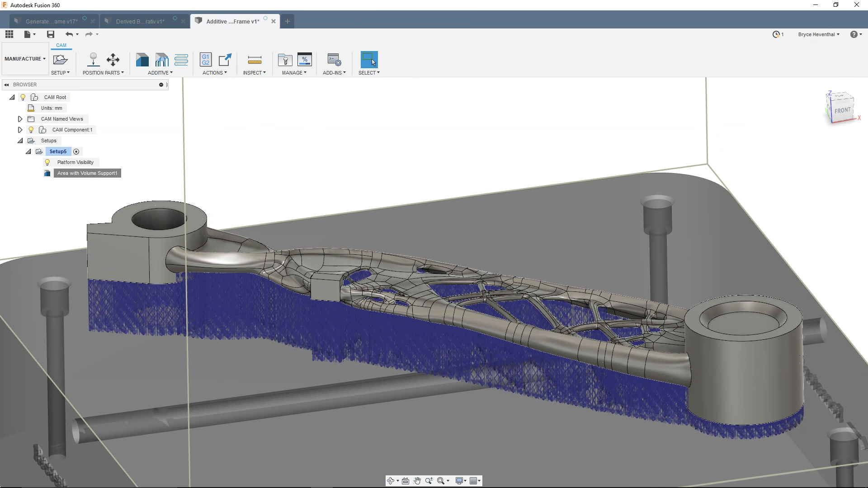
Task: Click the FRONT face of the ViewCube
Action: pyautogui.click(x=842, y=111)
